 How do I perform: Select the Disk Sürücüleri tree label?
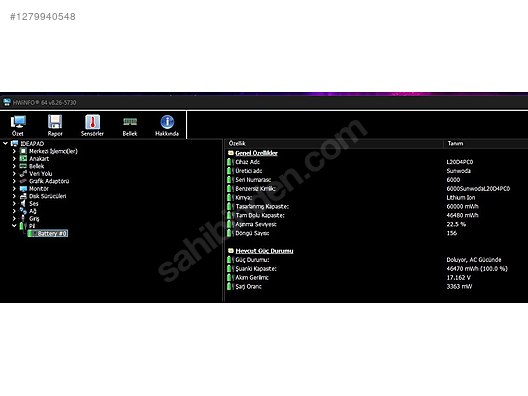pyautogui.click(x=47, y=196)
